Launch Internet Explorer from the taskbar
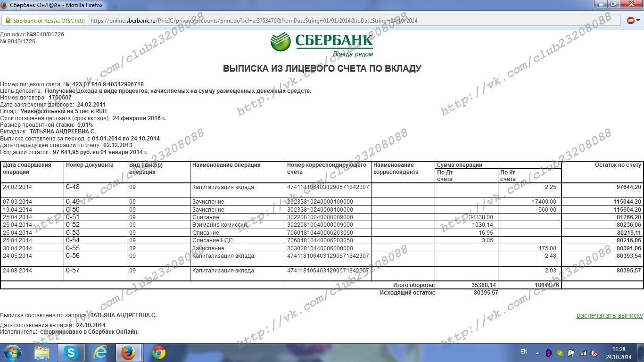 click(x=100, y=353)
